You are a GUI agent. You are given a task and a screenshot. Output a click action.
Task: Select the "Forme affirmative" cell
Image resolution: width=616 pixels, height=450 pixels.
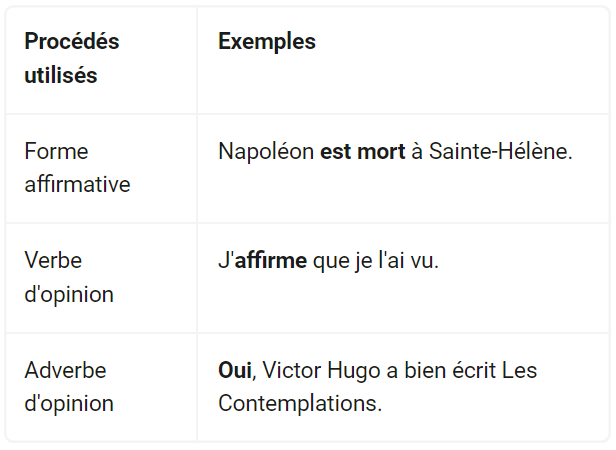[77, 168]
